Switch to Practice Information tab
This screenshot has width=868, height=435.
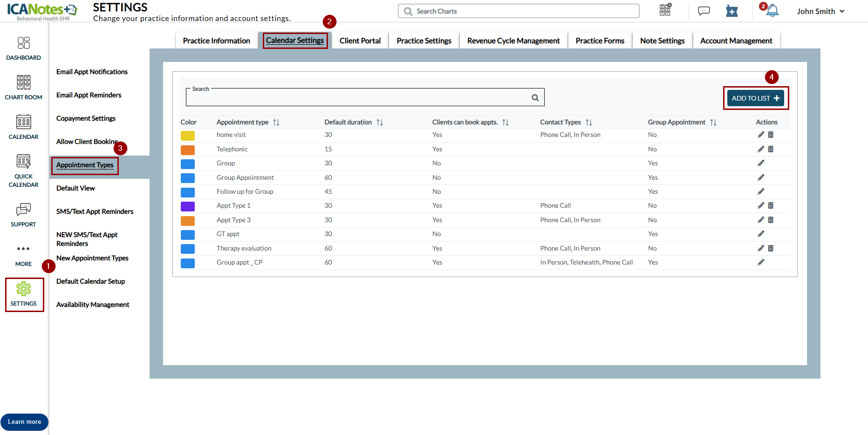coord(216,41)
